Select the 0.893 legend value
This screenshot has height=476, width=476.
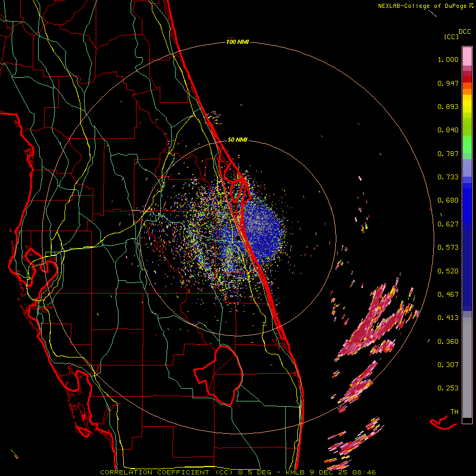[448, 106]
